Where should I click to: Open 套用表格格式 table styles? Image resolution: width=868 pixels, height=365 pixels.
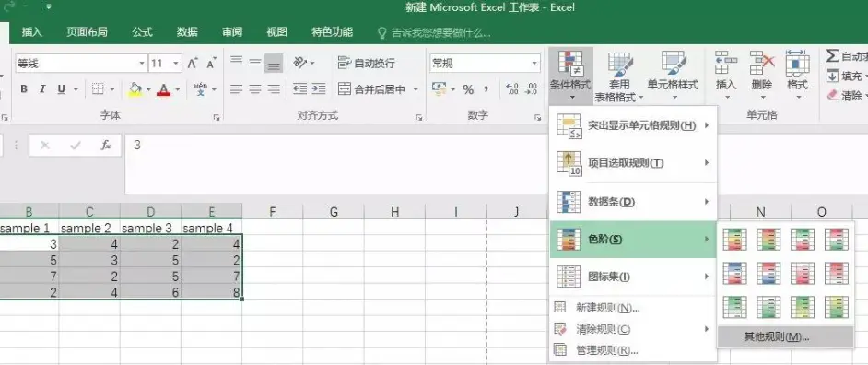click(x=619, y=76)
